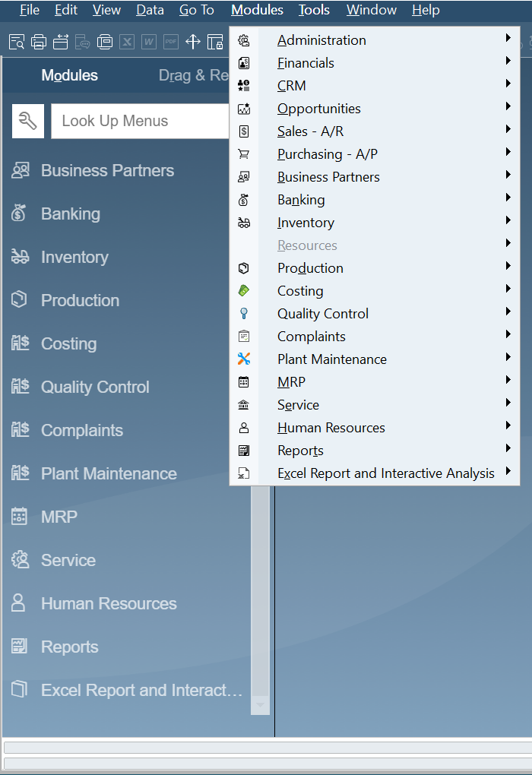Click the Find (search document) toolbar icon

[16, 43]
